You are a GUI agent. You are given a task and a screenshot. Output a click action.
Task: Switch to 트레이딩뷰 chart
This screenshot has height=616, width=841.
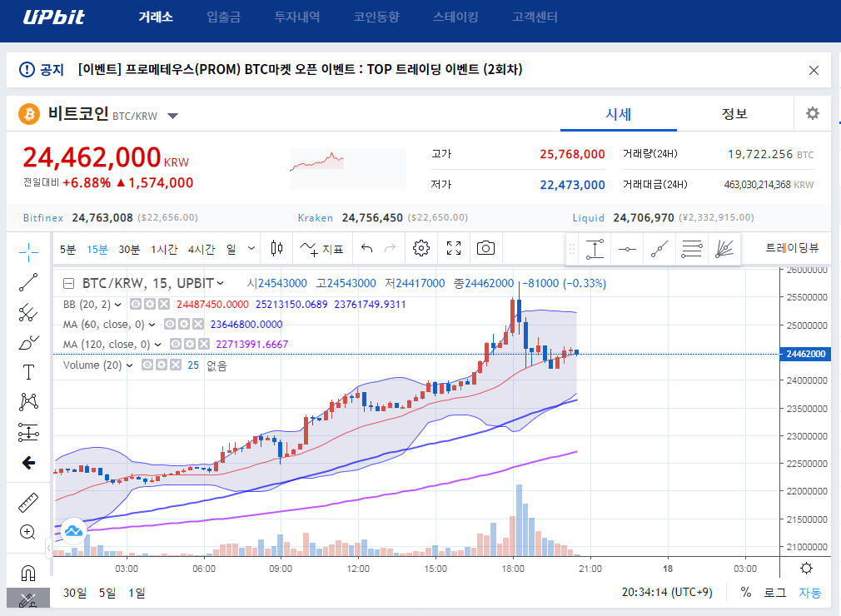(x=792, y=248)
